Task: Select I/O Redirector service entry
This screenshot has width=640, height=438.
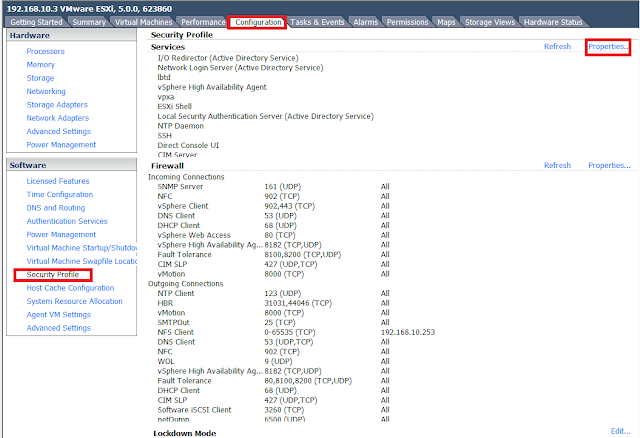Action: click(228, 58)
